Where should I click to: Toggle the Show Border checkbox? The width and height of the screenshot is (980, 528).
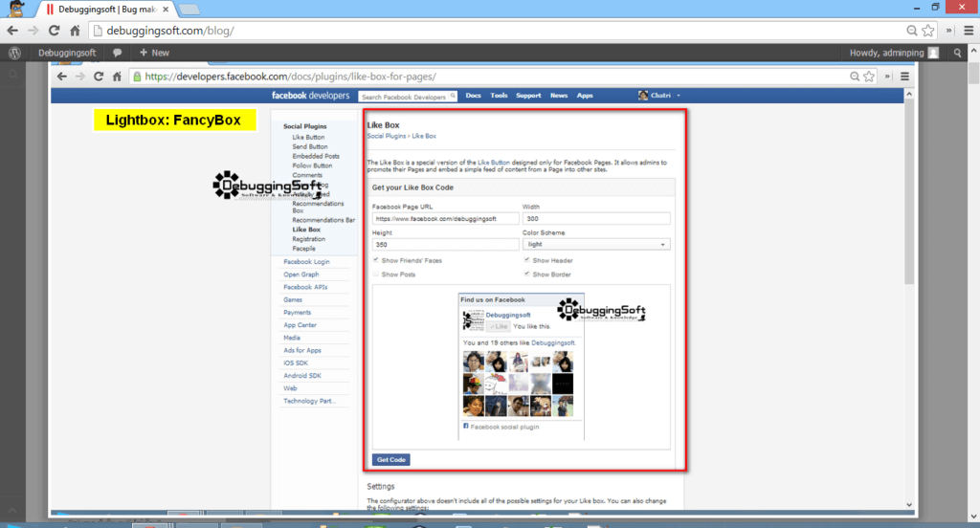coord(527,274)
